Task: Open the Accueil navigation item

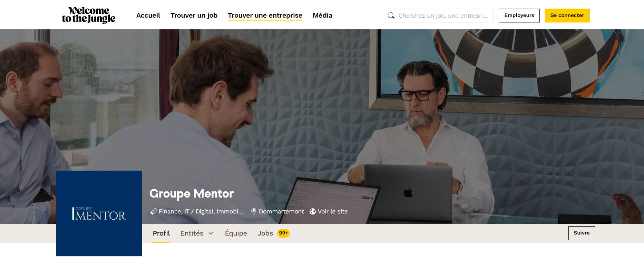Action: pos(148,15)
